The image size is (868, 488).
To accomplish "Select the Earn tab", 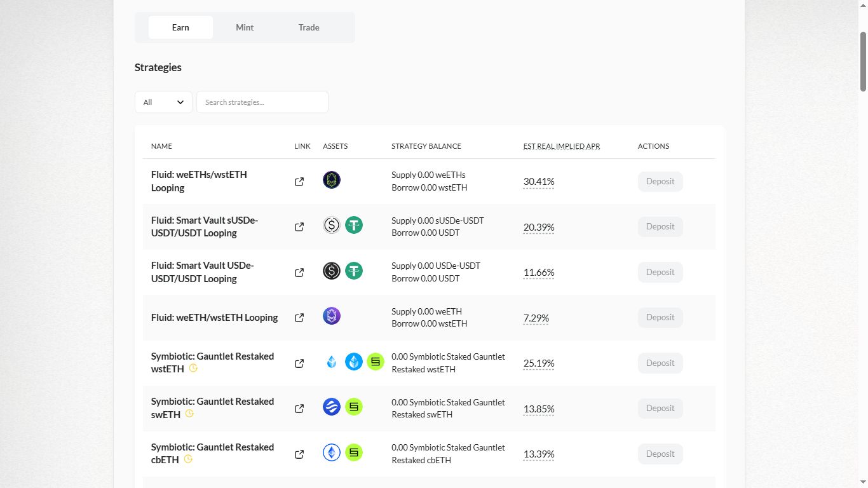I will tap(180, 27).
